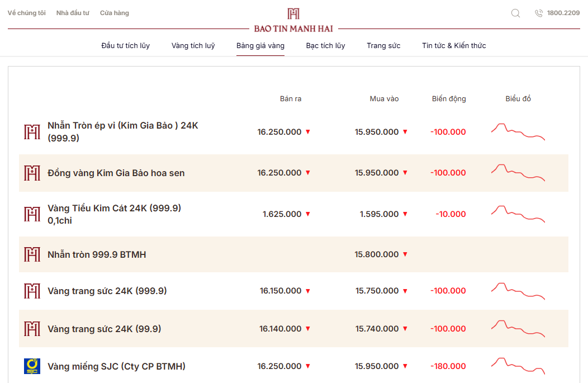
Task: Go to Đầu tư tích lũy menu
Action: 125,46
